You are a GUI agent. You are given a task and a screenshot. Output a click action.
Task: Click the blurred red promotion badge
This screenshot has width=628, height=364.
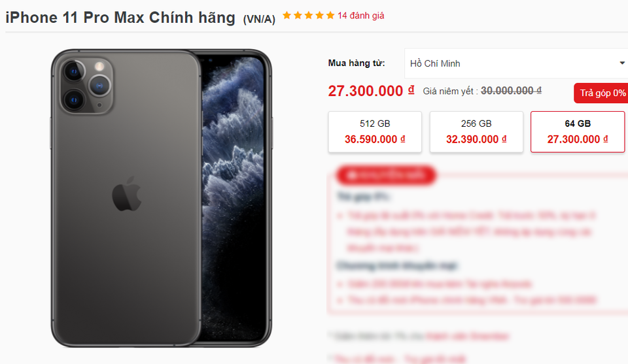(386, 175)
